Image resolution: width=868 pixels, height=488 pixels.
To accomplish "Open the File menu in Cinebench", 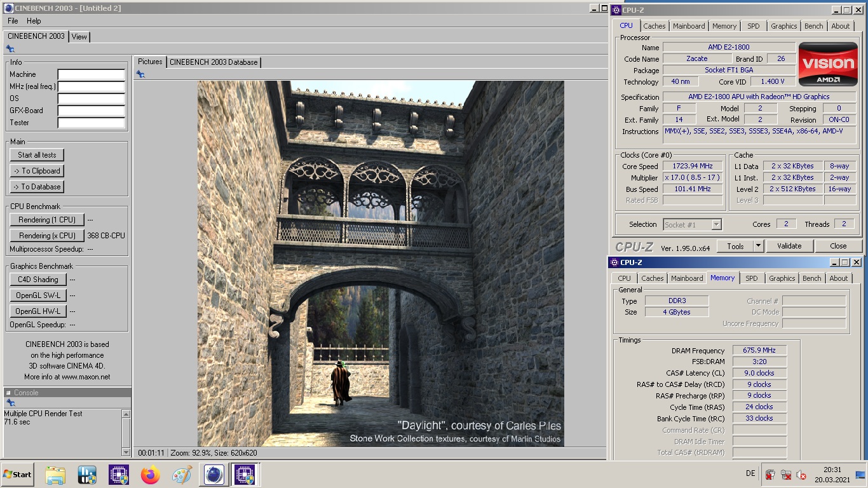I will click(13, 21).
